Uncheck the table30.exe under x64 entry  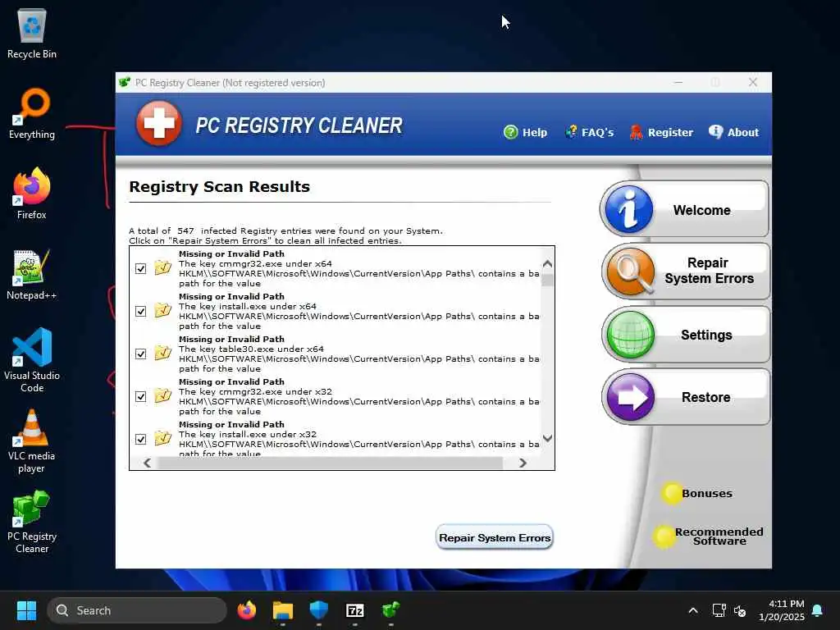(140, 354)
